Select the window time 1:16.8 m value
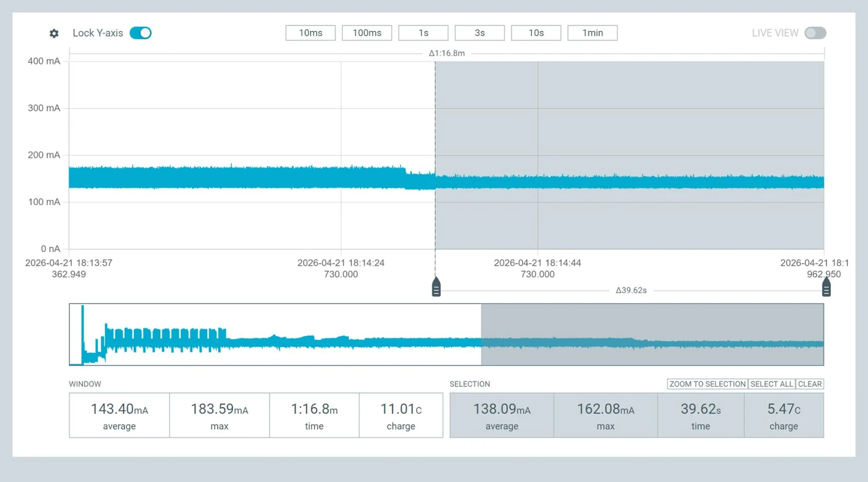 click(x=314, y=409)
